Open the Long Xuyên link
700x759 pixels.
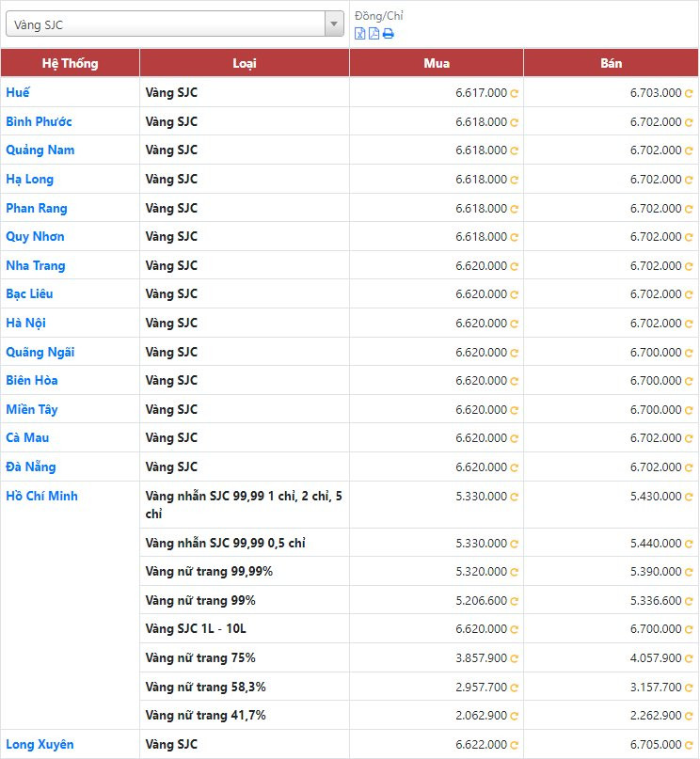coord(40,744)
